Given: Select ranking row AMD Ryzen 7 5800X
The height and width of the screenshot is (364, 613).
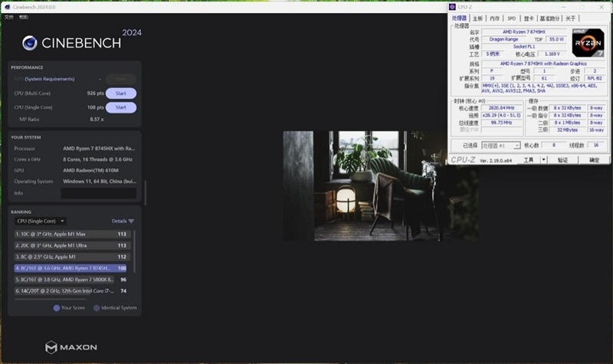Looking at the screenshot, I should (70, 280).
